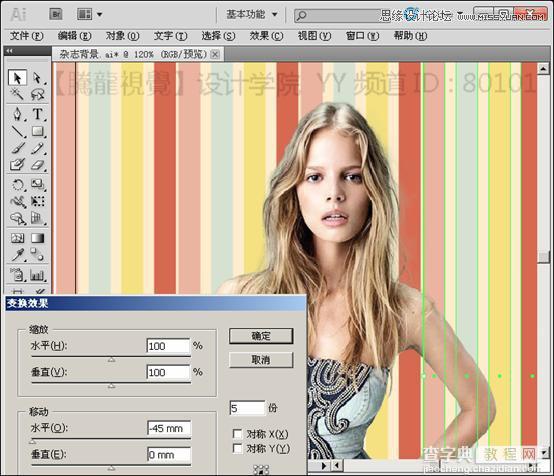Open the 编辑(E) menu
This screenshot has height=476, width=554.
tap(74, 36)
